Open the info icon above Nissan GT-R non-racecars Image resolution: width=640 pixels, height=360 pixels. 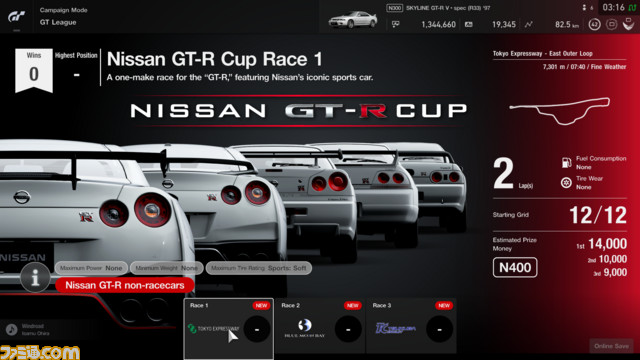pyautogui.click(x=36, y=278)
